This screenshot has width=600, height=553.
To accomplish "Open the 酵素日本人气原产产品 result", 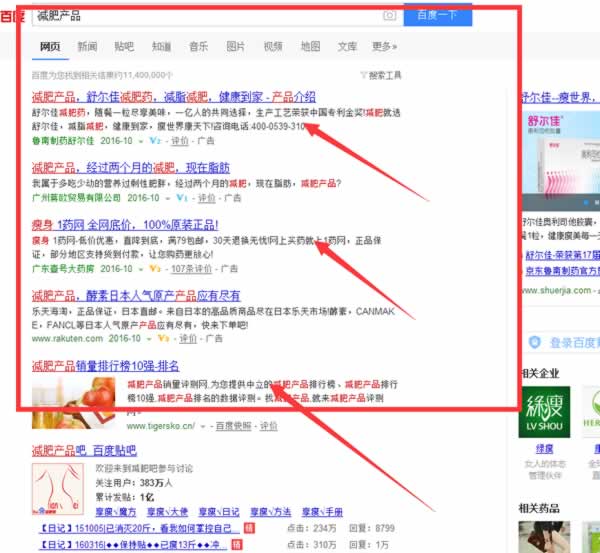I will point(136,295).
